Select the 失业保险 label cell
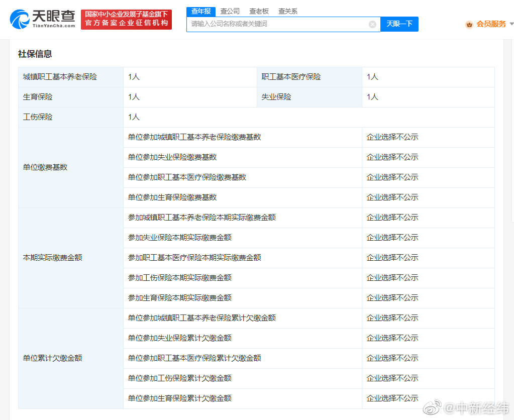 point(310,97)
